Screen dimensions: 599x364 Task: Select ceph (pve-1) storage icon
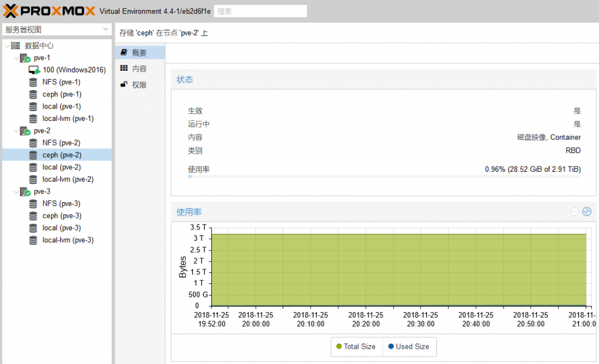(x=33, y=95)
